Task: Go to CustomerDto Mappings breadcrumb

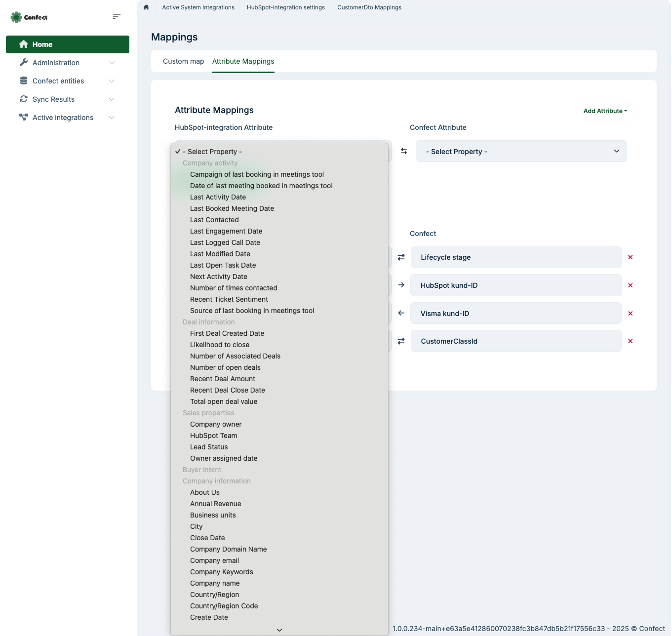Action: [369, 7]
